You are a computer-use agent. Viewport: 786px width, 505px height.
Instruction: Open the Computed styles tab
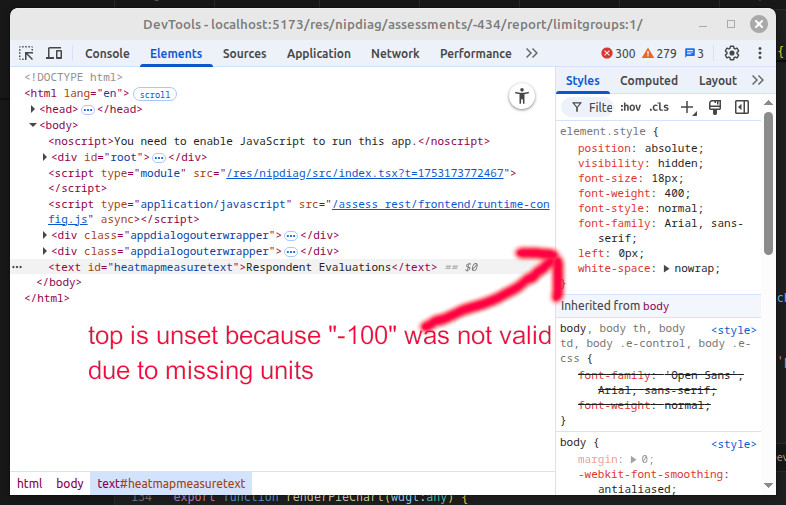coord(648,80)
